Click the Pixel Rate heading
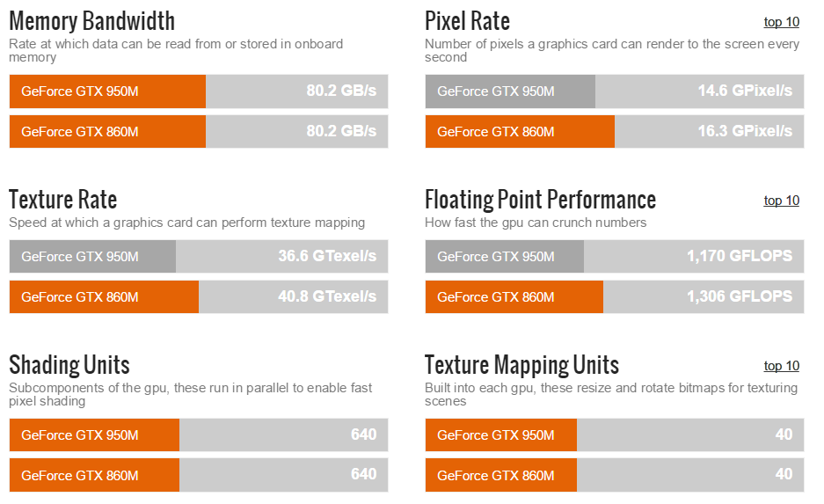This screenshot has height=504, width=824. click(x=467, y=21)
